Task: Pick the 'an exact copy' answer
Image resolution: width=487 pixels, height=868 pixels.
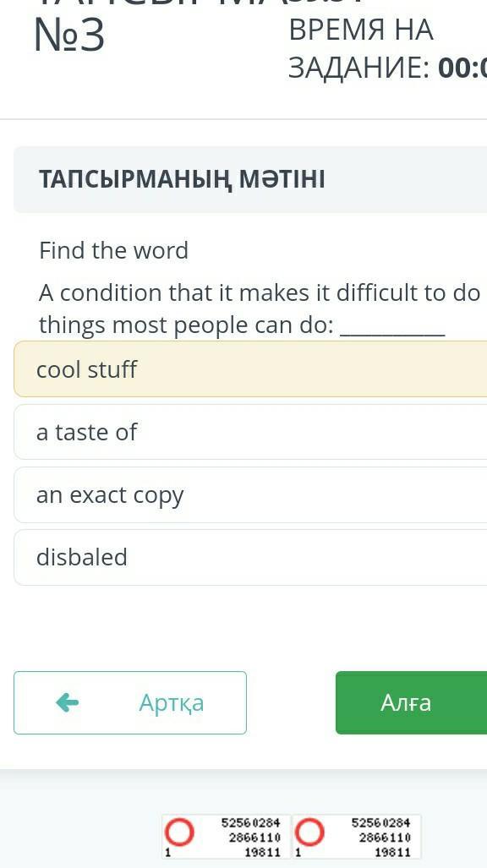Action: coord(250,495)
